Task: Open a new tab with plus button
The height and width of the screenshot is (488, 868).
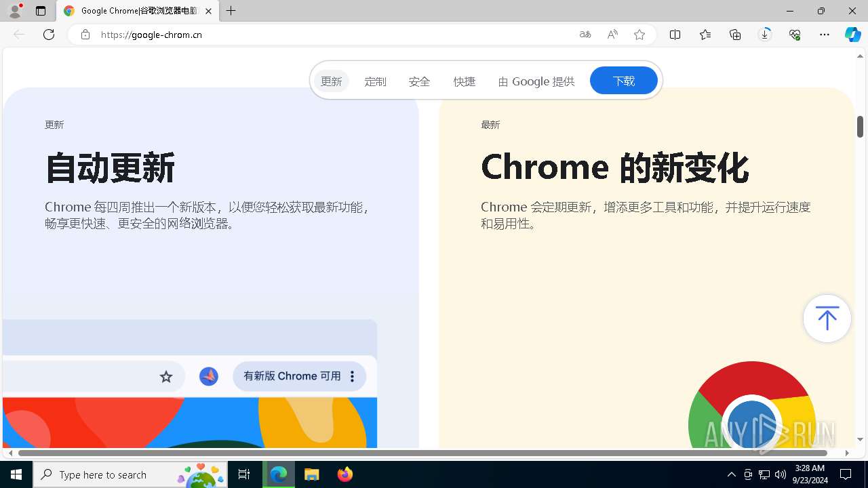Action: point(231,11)
